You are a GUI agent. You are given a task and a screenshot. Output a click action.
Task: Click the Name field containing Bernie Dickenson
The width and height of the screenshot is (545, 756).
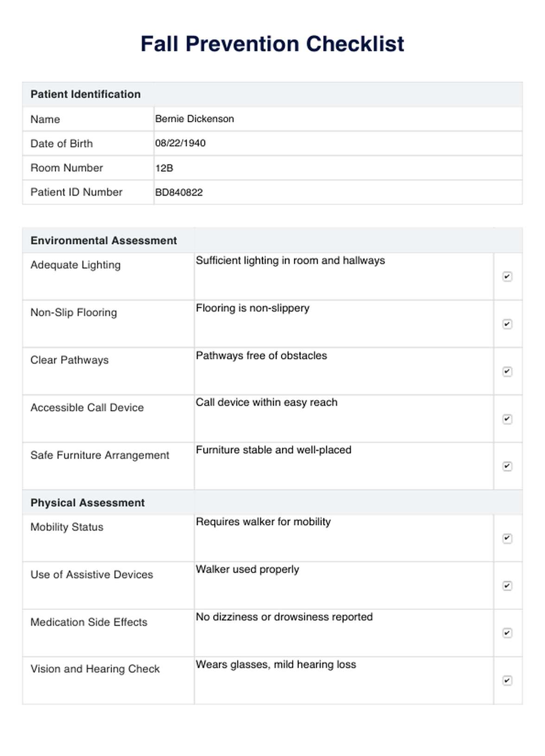(337, 119)
